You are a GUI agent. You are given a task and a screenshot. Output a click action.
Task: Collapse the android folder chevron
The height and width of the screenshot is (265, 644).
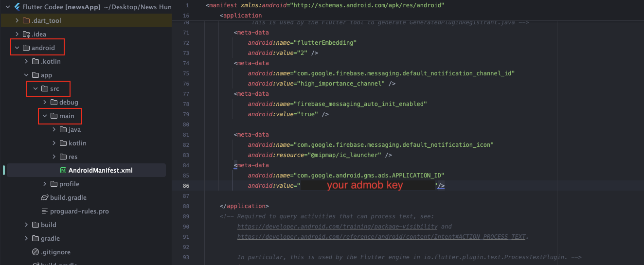[x=17, y=48]
